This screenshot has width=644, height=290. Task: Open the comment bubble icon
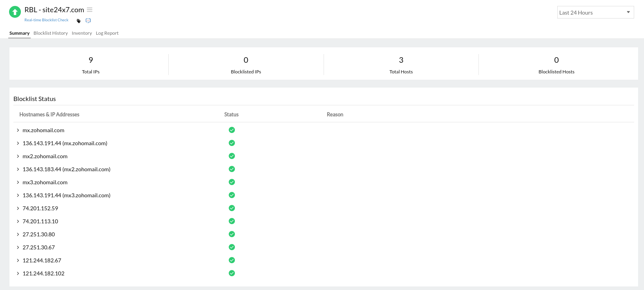88,21
